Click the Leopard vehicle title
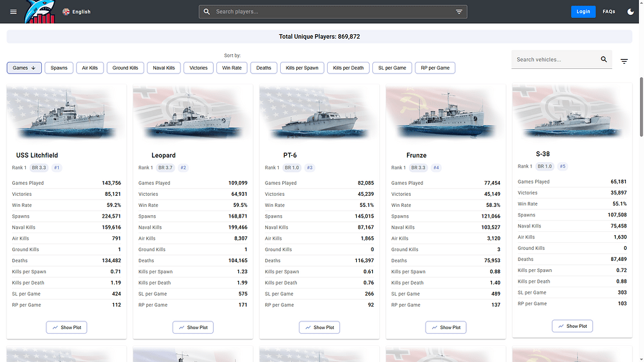 pyautogui.click(x=164, y=155)
